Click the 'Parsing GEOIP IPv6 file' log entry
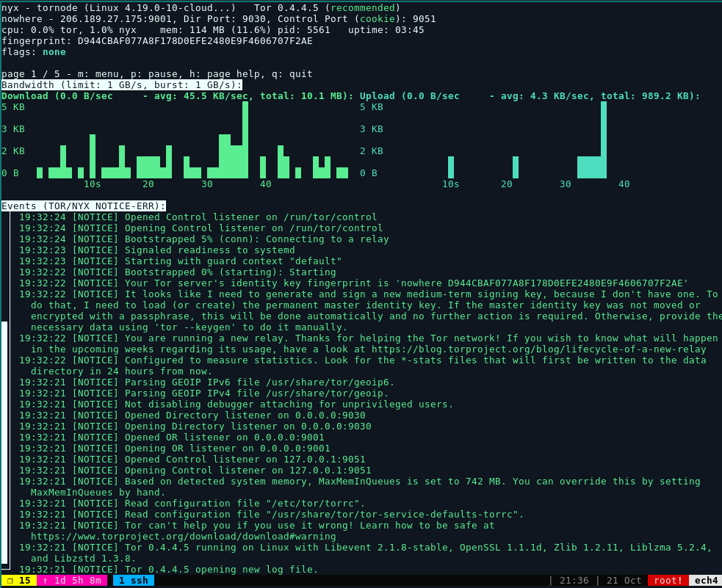This screenshot has width=722, height=588. [206, 382]
